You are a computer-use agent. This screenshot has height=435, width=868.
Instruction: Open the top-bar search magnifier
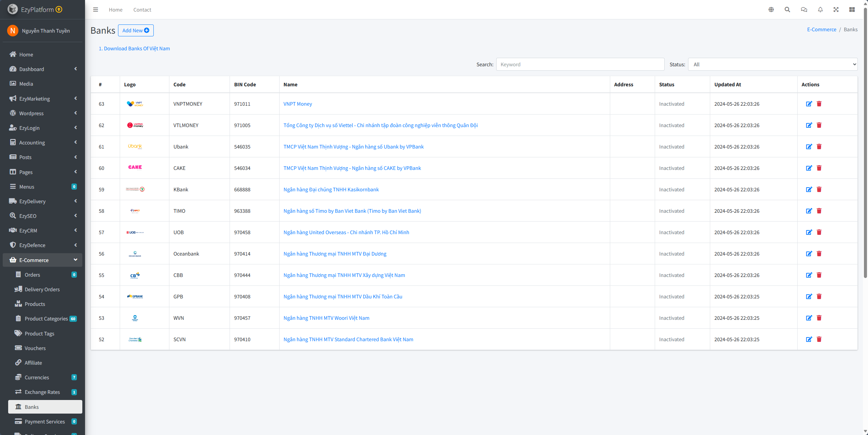click(787, 10)
